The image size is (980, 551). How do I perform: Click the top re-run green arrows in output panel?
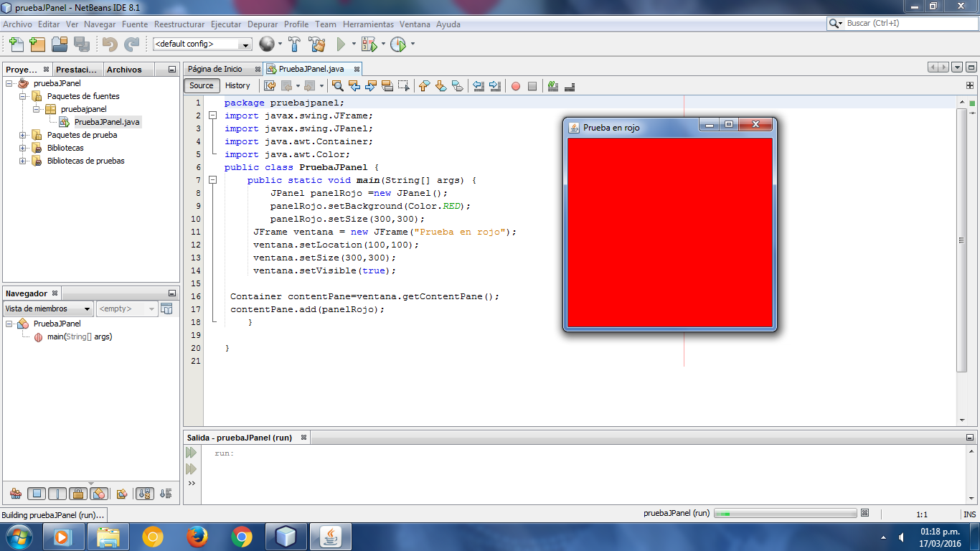(191, 453)
